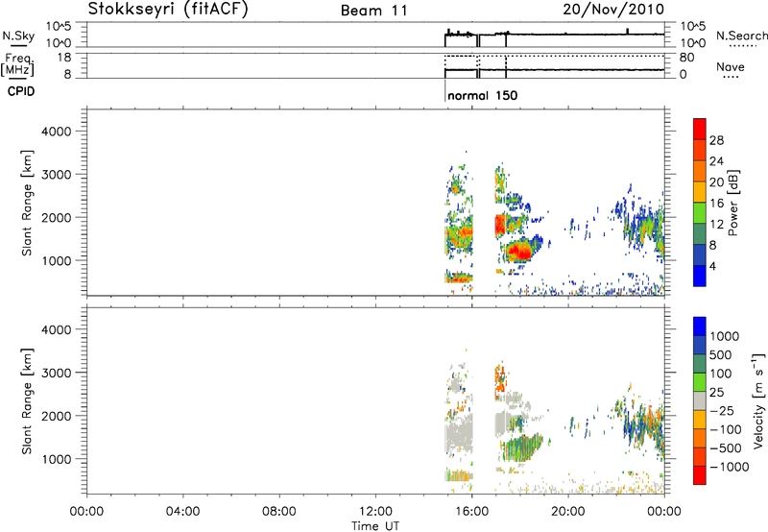The width and height of the screenshot is (768, 532).
Task: Click the '-25' label on velocity colorbar
Action: [722, 411]
